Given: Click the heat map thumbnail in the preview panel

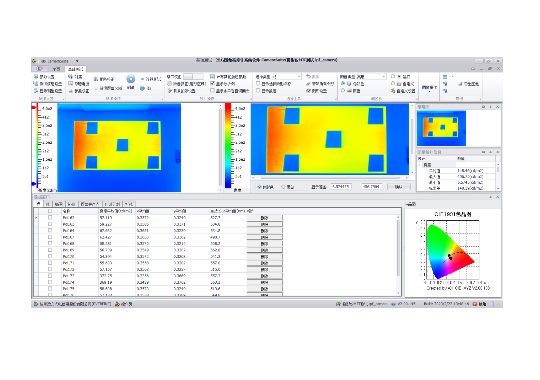Looking at the screenshot, I should [x=441, y=128].
